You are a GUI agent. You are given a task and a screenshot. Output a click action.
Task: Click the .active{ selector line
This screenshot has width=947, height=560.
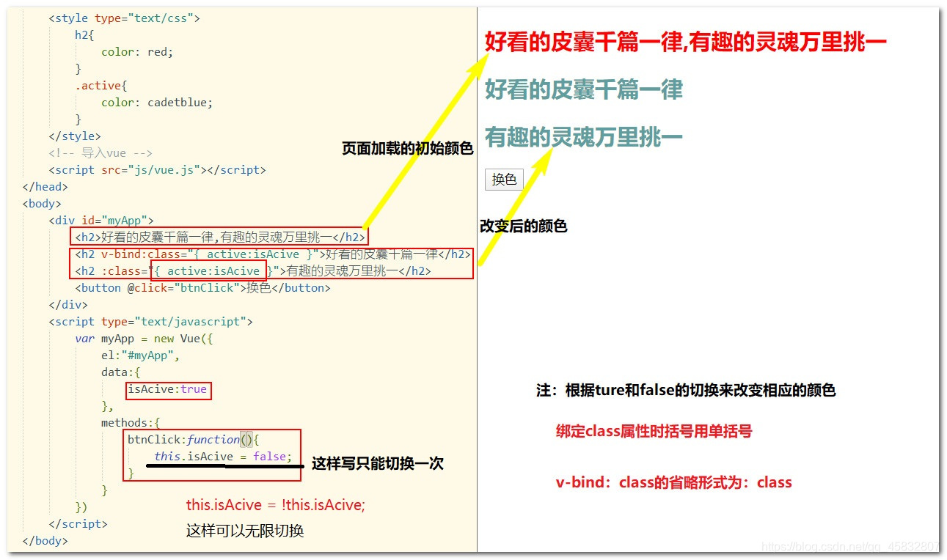101,85
